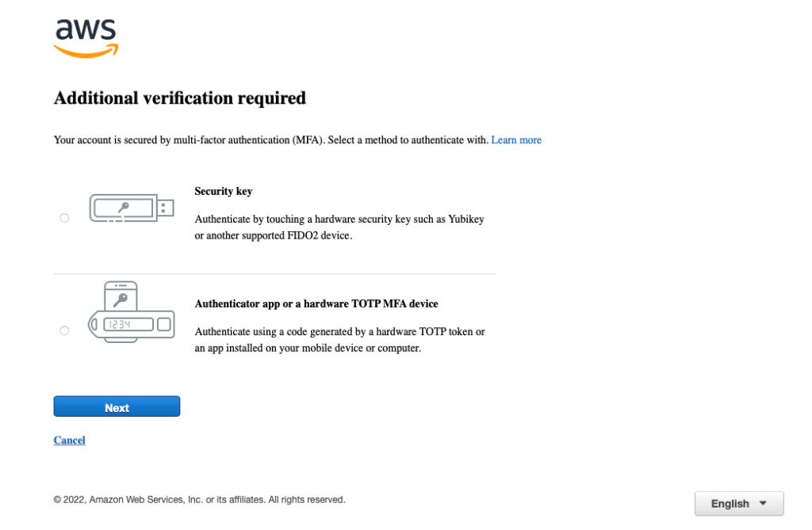The image size is (812, 530).
Task: Click Cancel to abort verification
Action: 69,440
